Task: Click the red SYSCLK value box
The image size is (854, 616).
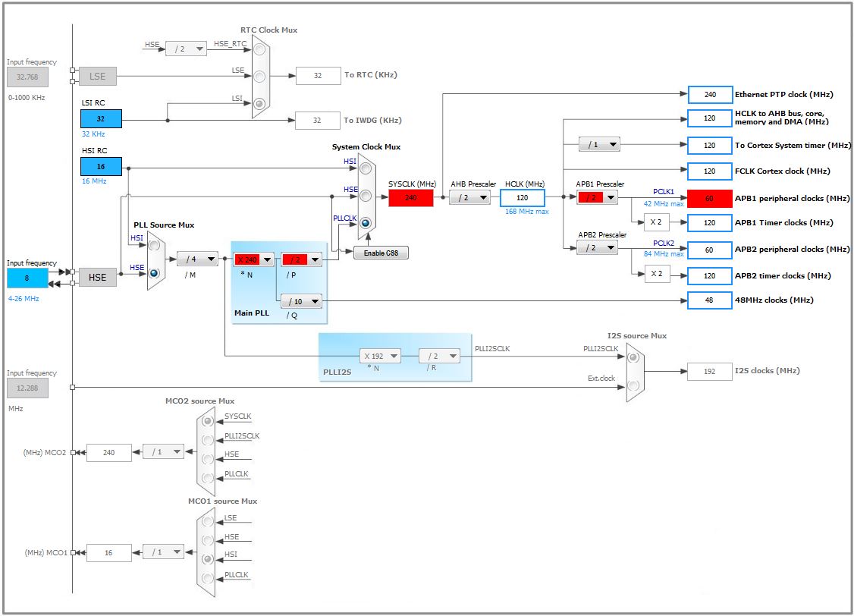Action: [x=411, y=198]
